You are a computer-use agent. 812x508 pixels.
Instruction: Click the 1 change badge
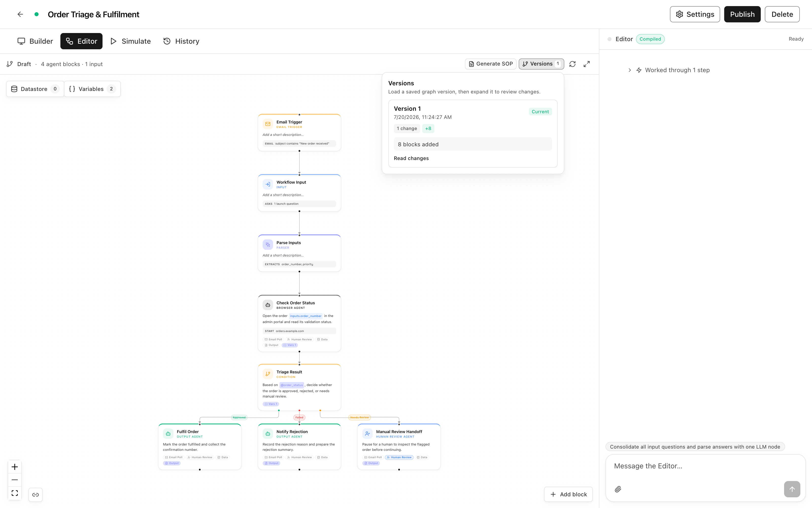click(407, 128)
